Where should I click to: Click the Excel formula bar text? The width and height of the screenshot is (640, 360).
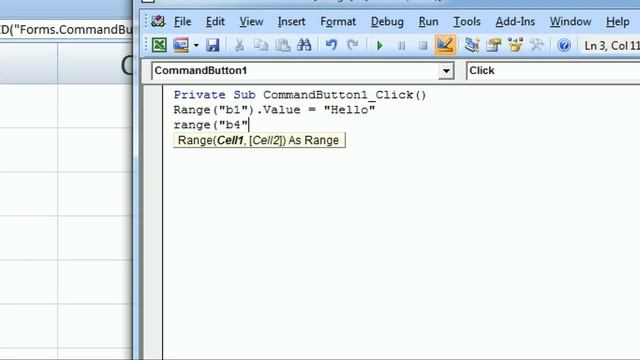click(66, 29)
